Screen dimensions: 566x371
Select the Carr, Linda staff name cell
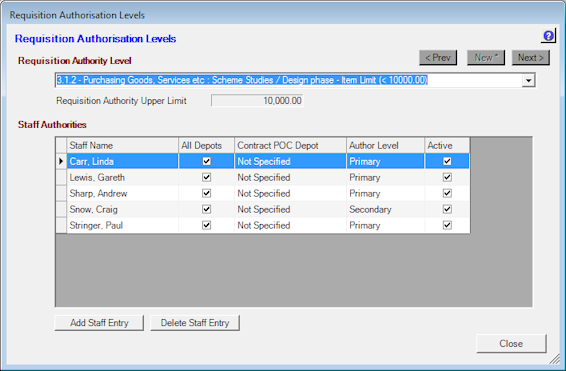[x=122, y=161]
